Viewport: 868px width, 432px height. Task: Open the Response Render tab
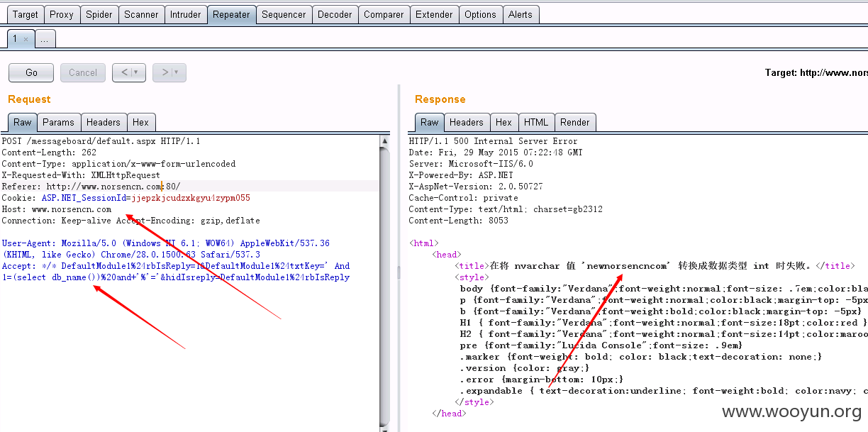575,122
